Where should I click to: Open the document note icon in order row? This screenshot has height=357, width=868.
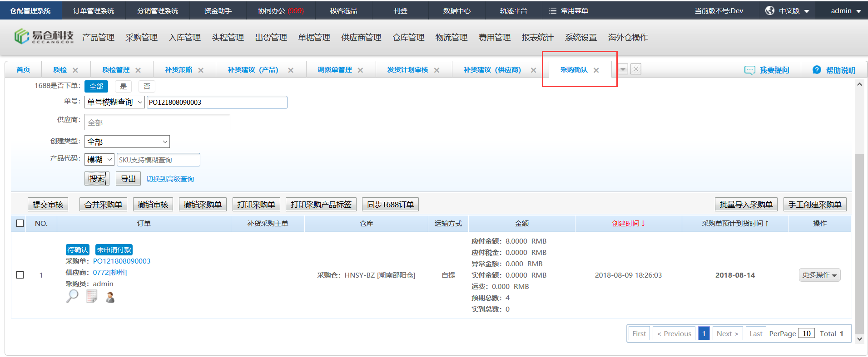(x=92, y=297)
